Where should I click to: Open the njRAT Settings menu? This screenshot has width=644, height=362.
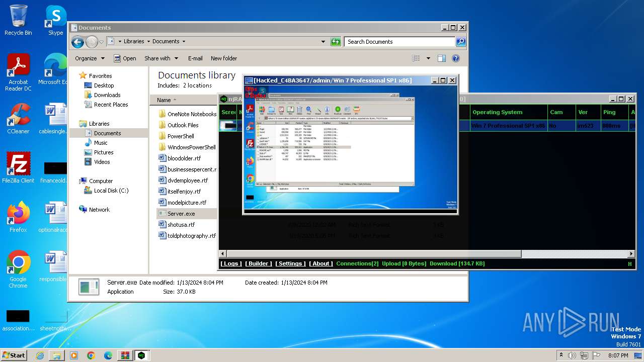291,263
